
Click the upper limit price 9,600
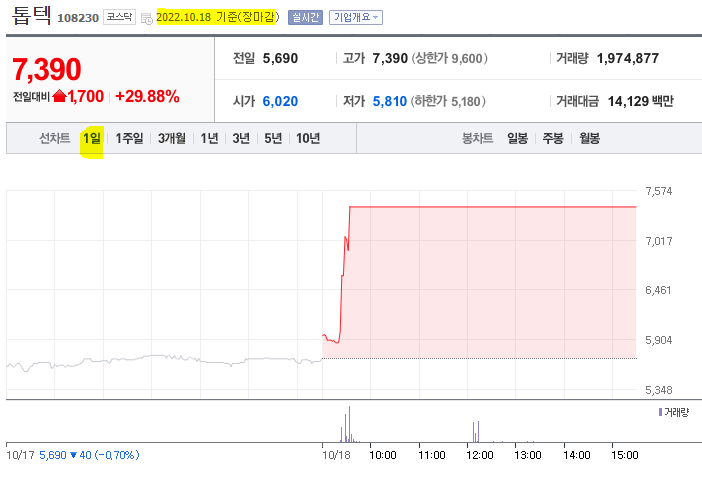click(467, 59)
